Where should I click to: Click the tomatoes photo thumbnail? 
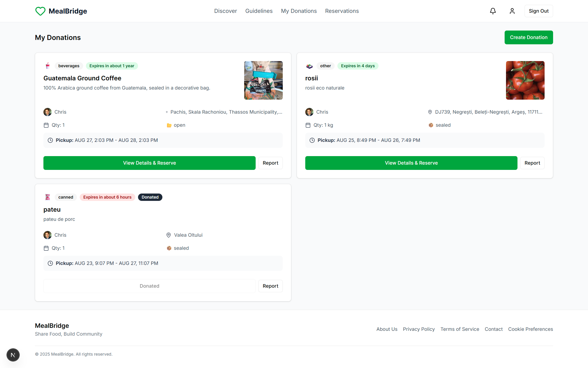click(x=525, y=80)
